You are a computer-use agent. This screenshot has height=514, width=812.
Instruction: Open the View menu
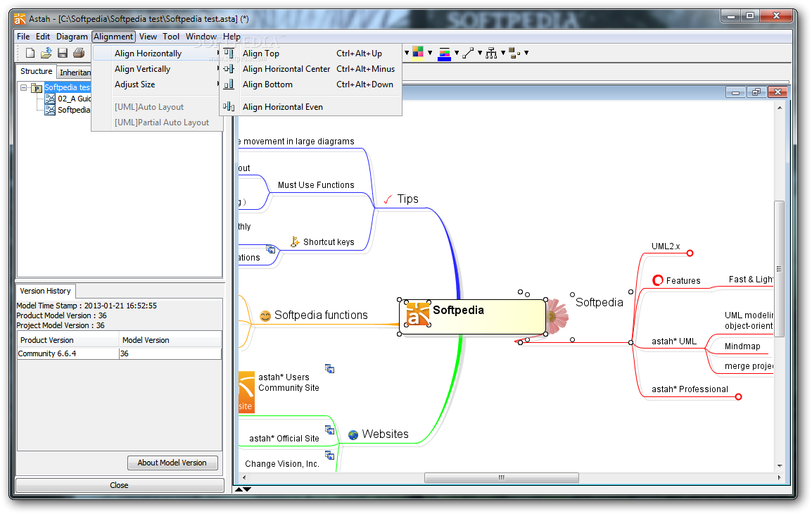coord(148,37)
